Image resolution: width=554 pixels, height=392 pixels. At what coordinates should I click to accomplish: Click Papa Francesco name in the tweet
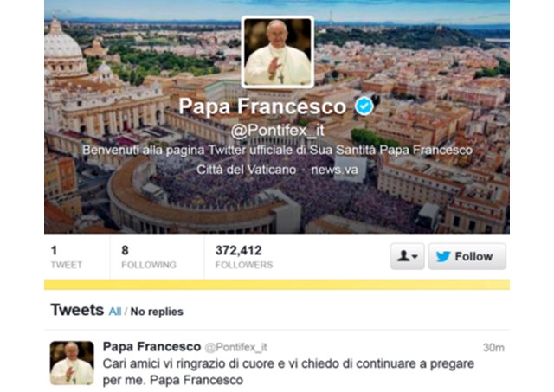[x=152, y=347]
